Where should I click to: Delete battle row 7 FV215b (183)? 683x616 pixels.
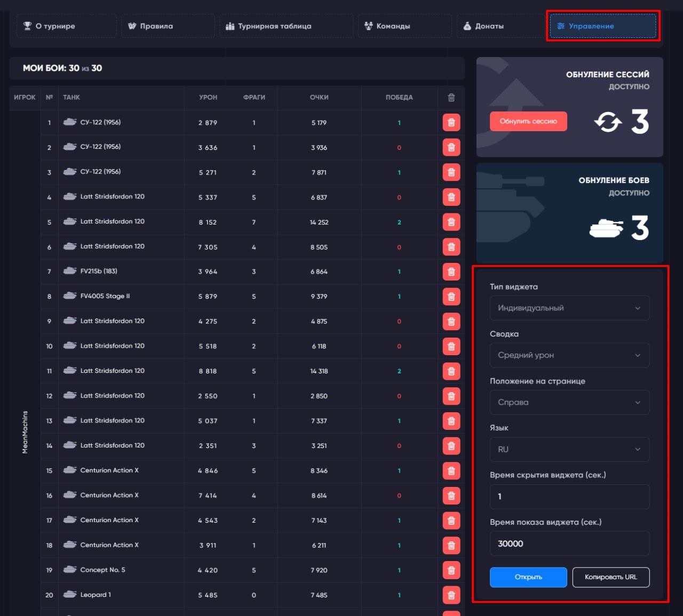click(451, 271)
